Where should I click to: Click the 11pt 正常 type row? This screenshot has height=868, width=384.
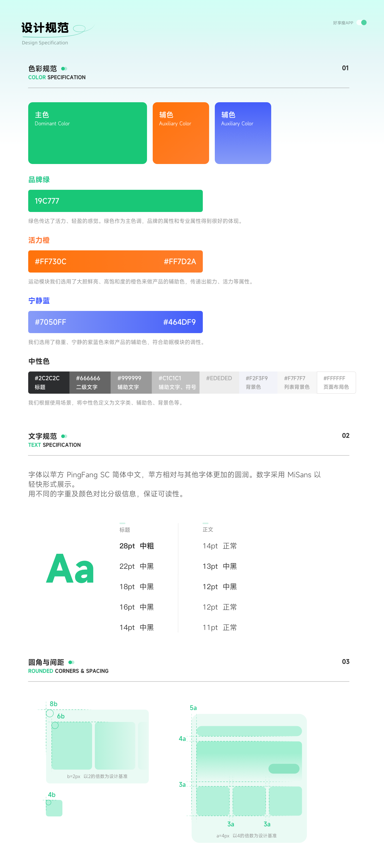coord(220,628)
